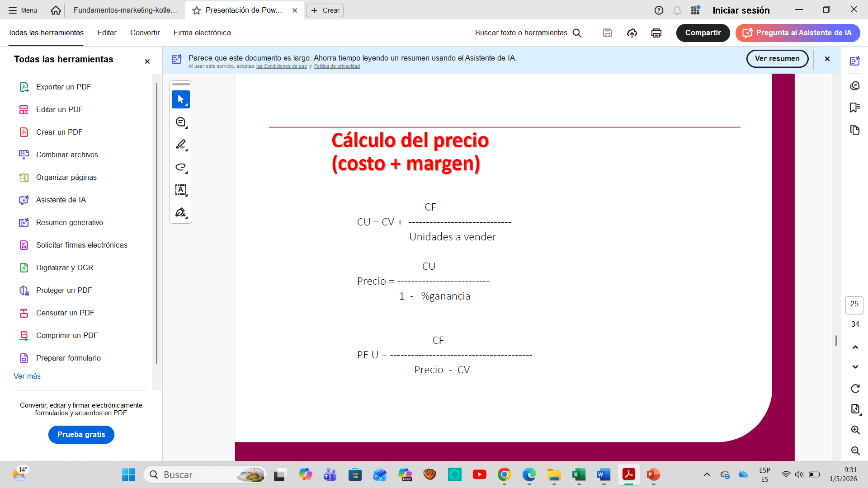The width and height of the screenshot is (868, 488).
Task: Open the comments panel icon in right rail
Action: pyautogui.click(x=855, y=85)
